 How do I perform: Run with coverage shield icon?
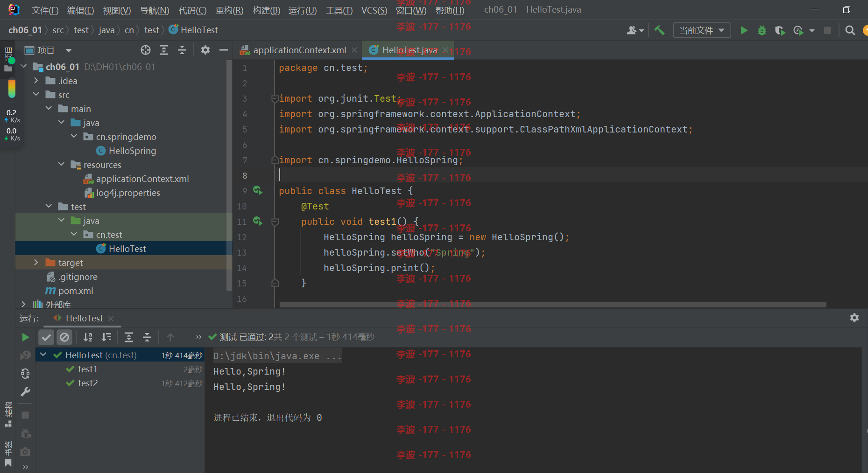[780, 30]
